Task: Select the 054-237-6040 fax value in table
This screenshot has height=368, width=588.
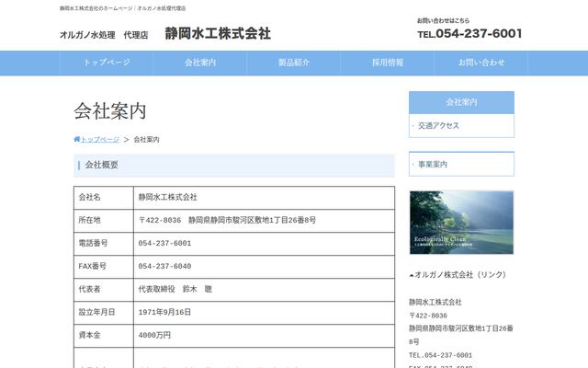Action: [x=264, y=267]
